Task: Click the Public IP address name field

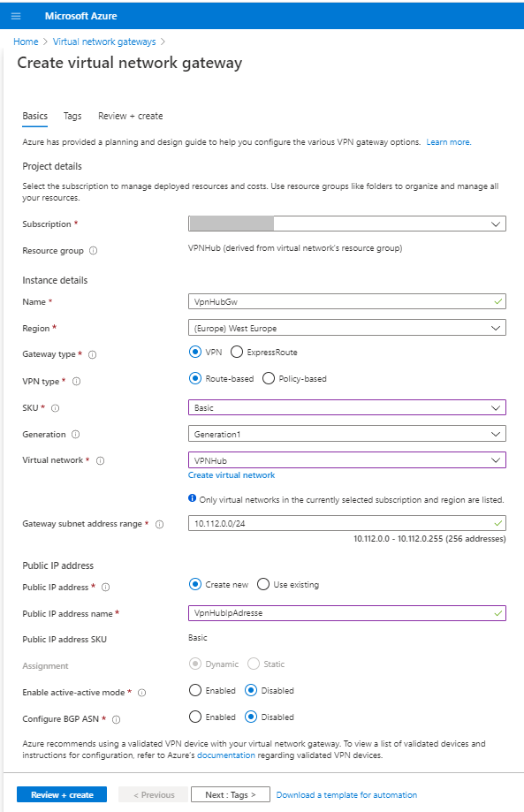Action: [347, 613]
